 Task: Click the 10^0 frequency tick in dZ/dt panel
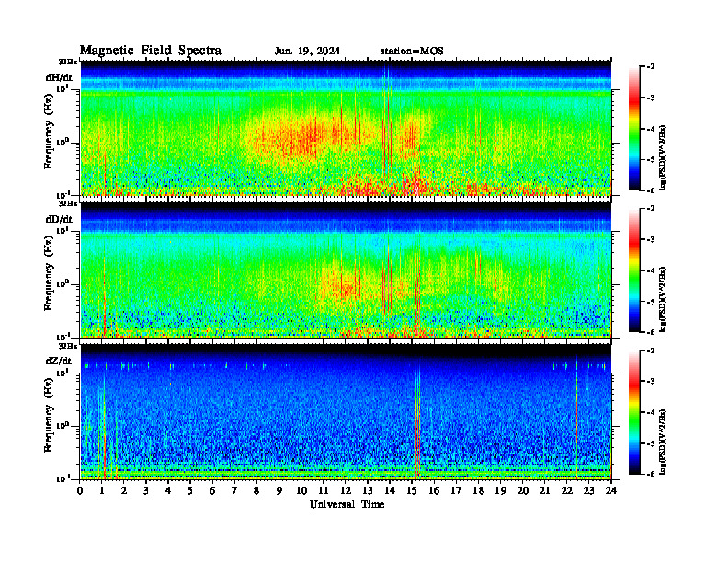pos(63,426)
